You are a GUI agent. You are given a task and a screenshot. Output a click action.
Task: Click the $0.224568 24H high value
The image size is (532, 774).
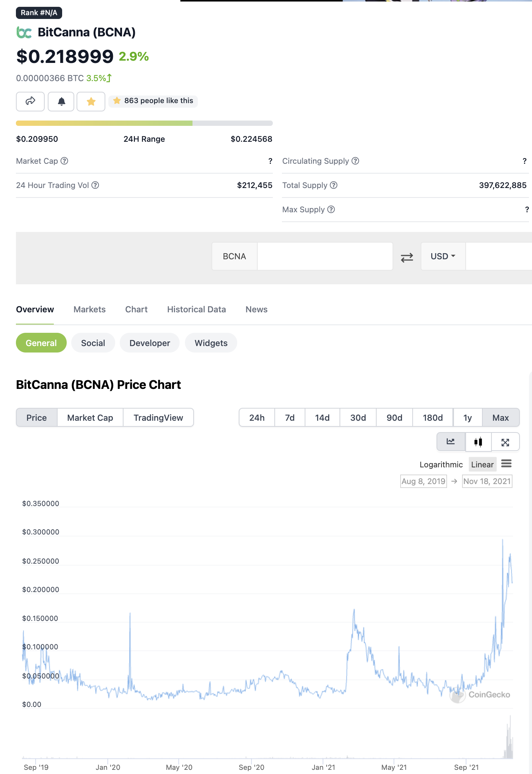[x=252, y=139]
